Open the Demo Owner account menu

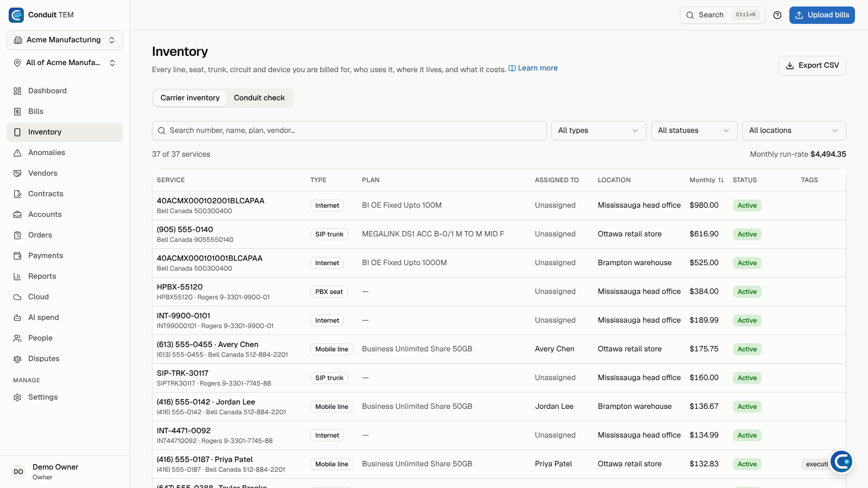(x=65, y=472)
